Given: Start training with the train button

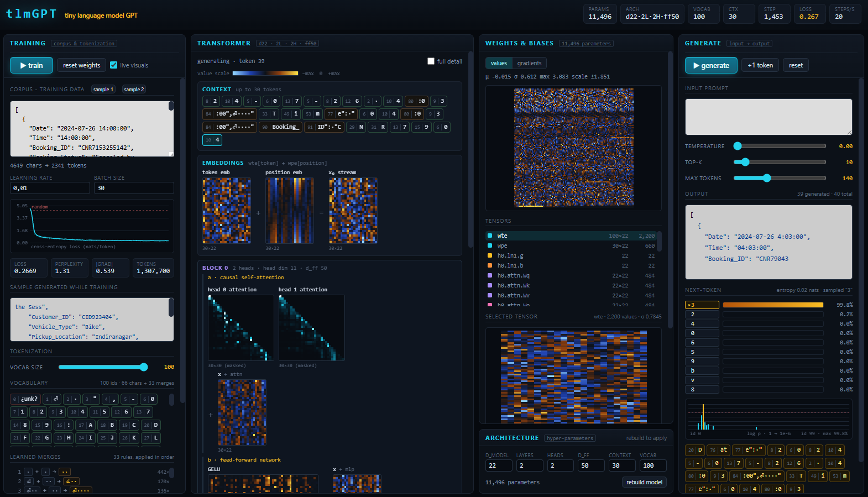Looking at the screenshot, I should [x=32, y=65].
